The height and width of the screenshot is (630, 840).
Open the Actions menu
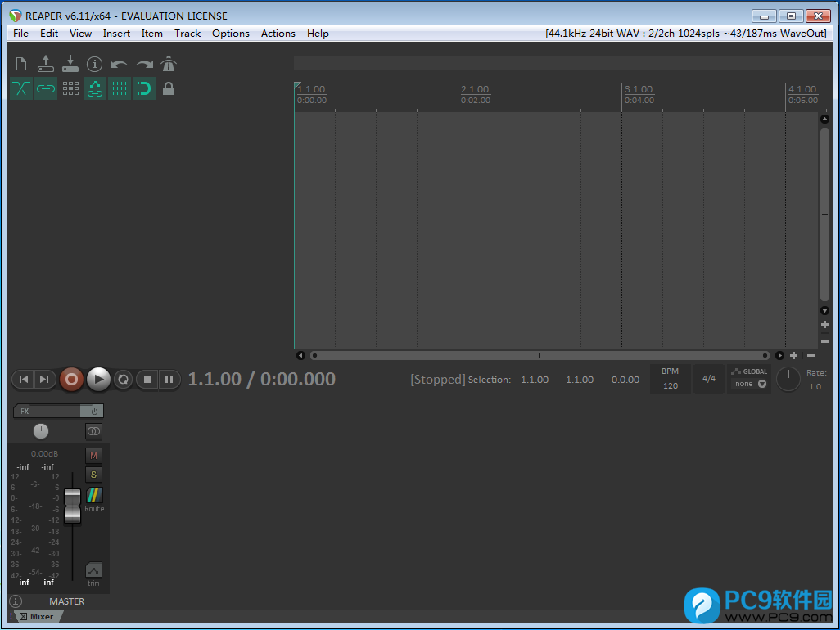coord(278,34)
